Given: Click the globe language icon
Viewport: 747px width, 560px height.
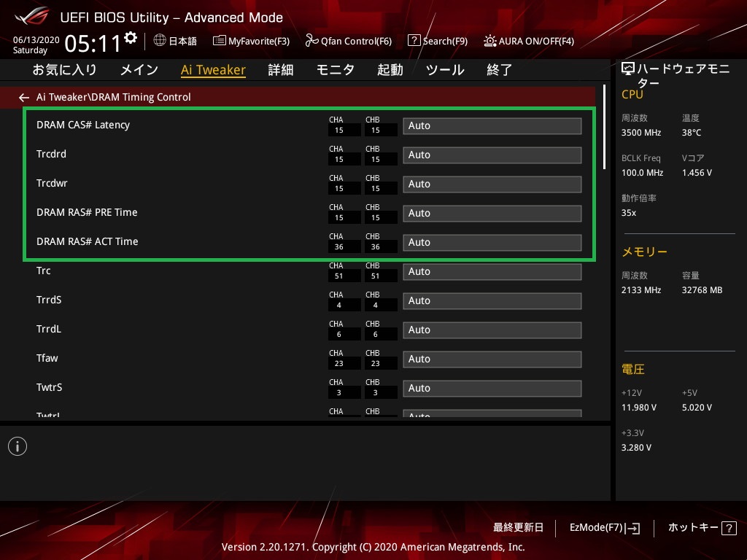Looking at the screenshot, I should (160, 41).
